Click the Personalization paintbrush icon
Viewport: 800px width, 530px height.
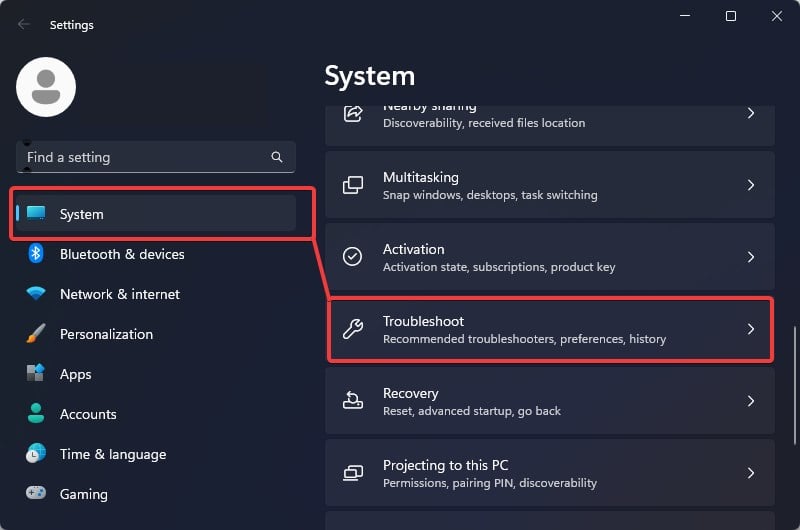pos(36,334)
